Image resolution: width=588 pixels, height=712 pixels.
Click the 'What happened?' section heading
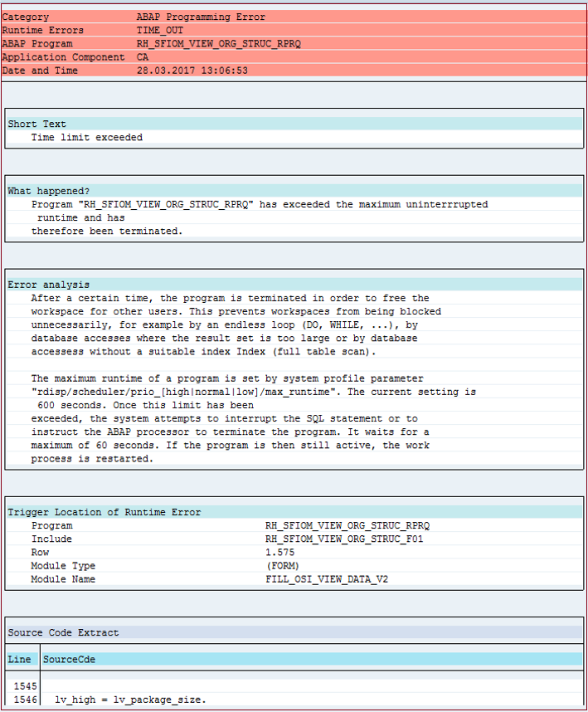[x=49, y=191]
